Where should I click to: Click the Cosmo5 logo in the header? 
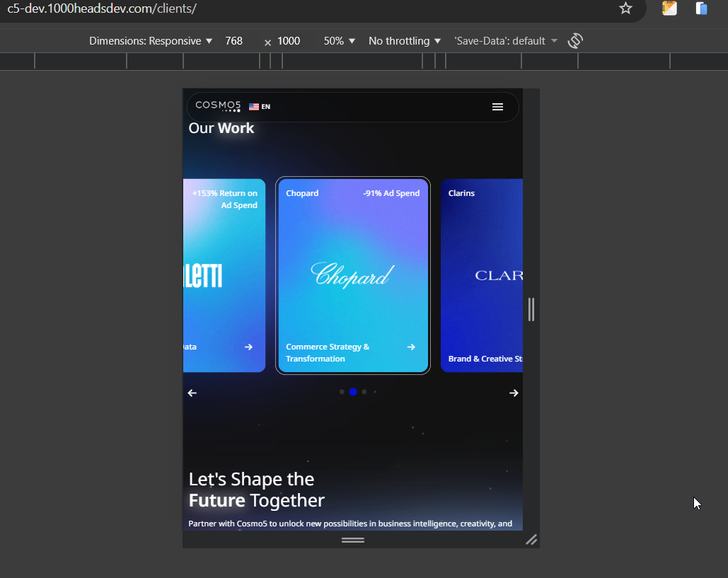click(x=218, y=106)
